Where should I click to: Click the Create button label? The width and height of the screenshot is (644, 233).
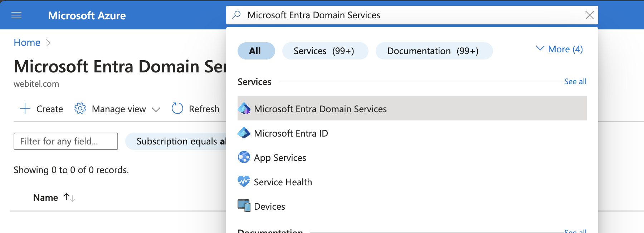50,109
